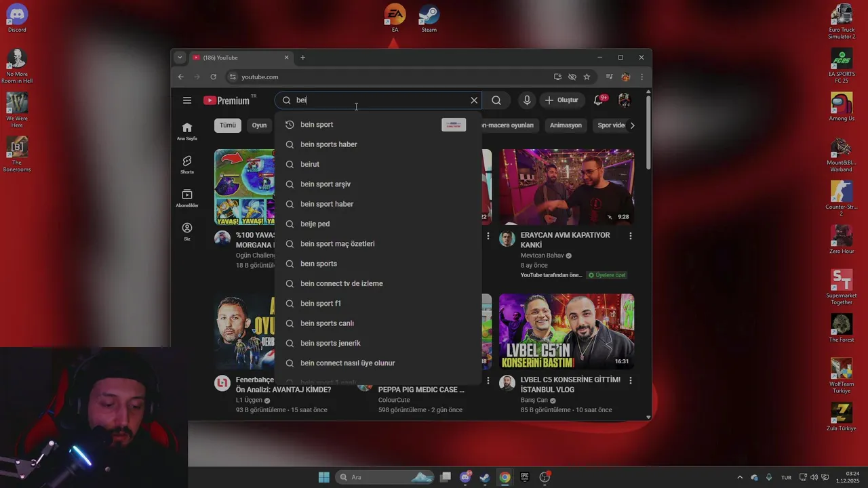Choose the 'bein sport' history suggestion
This screenshot has width=868, height=488.
point(378,125)
